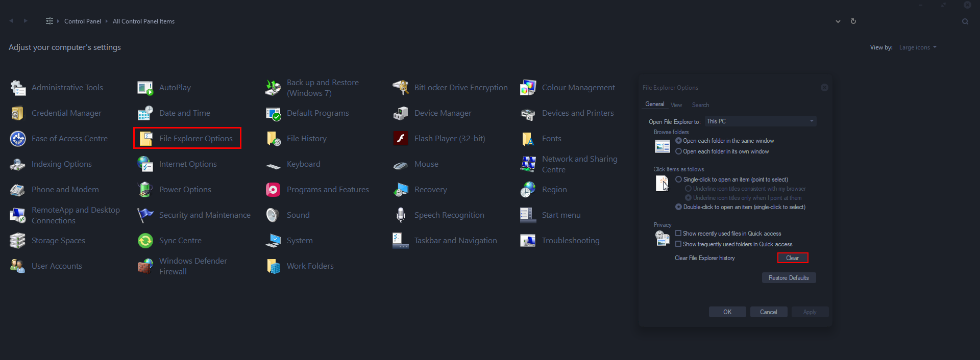Enable show recently used files checkbox
The height and width of the screenshot is (360, 980).
[x=678, y=234]
